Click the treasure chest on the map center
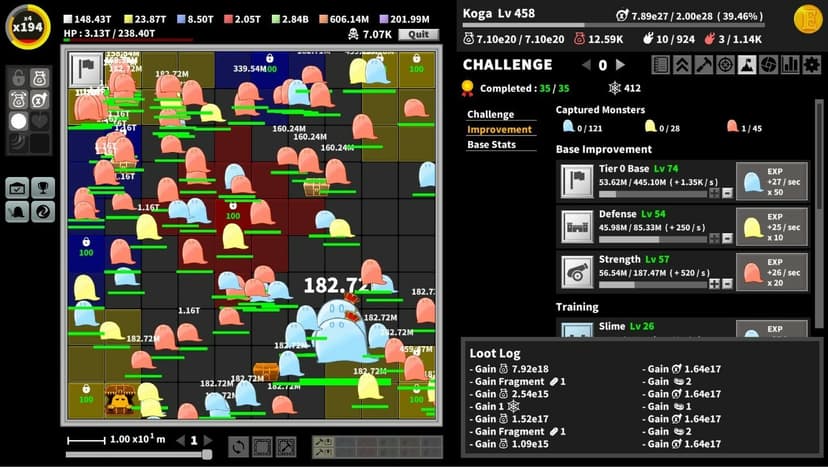Viewport: 828px width, 467px height. [x=316, y=188]
